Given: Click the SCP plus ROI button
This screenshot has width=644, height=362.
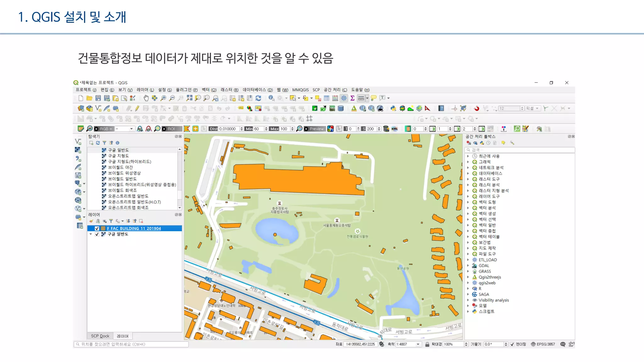Looking at the screenshot, I should tap(195, 129).
